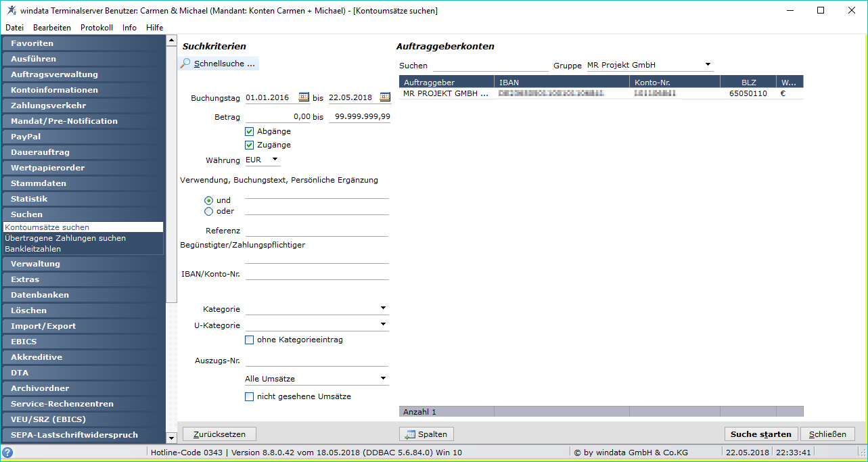This screenshot has width=868, height=462.
Task: Open calendar picker for start Buchungstag
Action: pos(304,97)
